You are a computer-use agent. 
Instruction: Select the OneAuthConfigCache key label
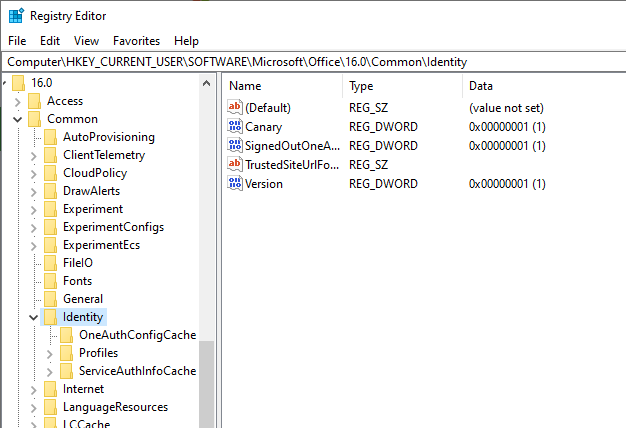pos(137,335)
